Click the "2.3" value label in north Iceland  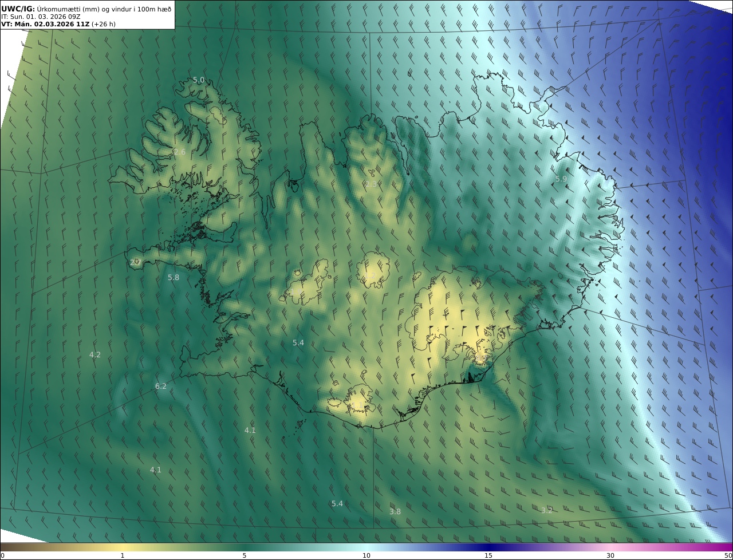371,184
